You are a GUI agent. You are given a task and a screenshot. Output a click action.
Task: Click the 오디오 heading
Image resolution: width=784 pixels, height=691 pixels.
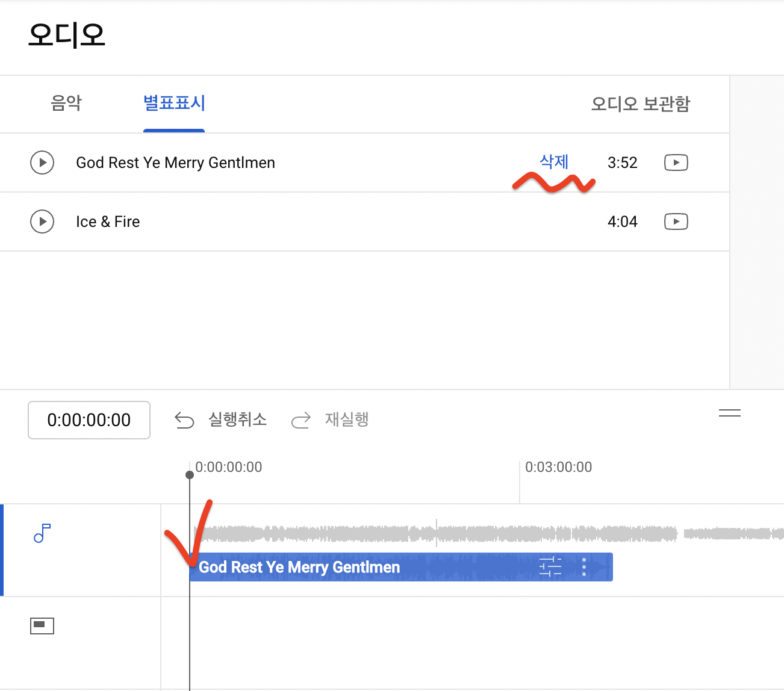click(67, 35)
